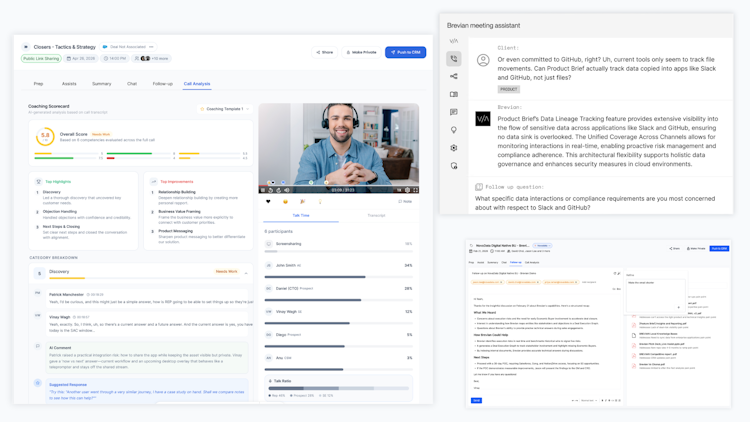Click the Screensharing monitor icon

click(x=269, y=244)
